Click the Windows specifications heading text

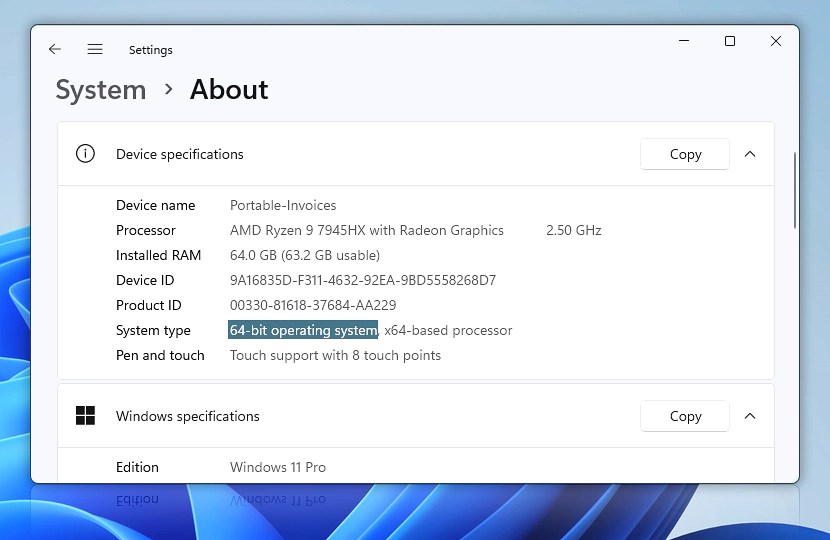187,416
